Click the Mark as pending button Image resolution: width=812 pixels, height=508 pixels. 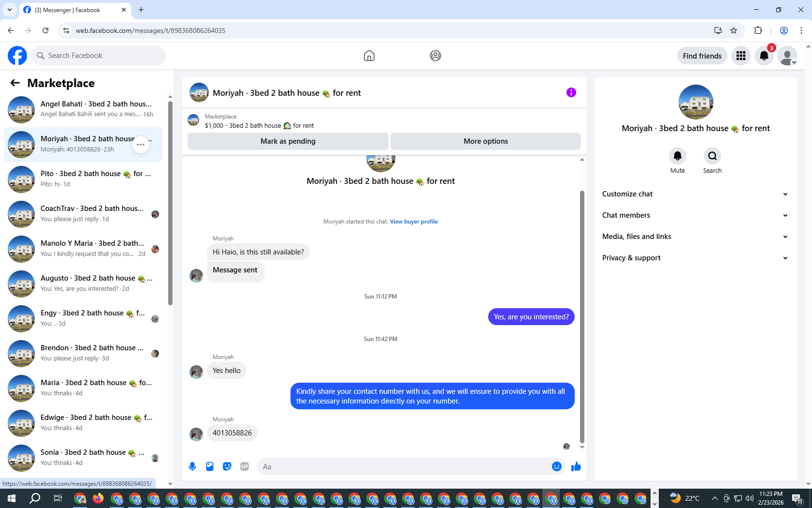click(x=288, y=141)
